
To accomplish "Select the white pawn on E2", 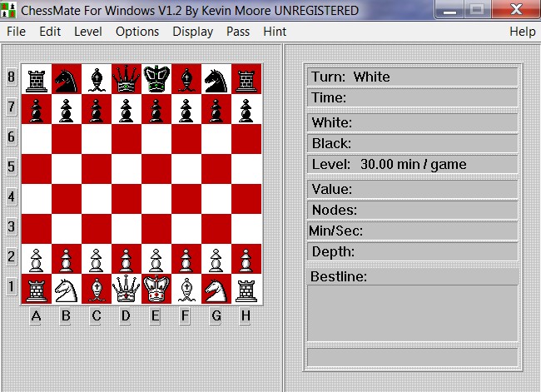I will pyautogui.click(x=156, y=259).
